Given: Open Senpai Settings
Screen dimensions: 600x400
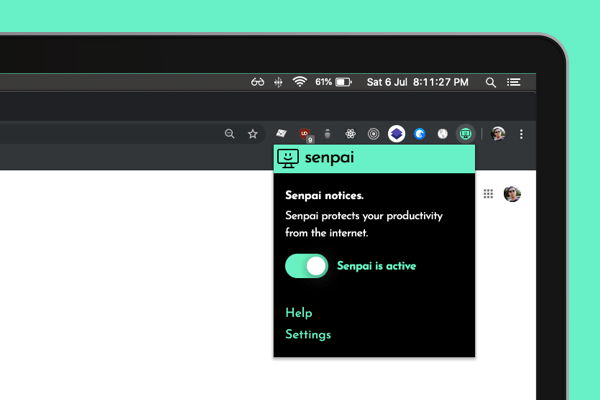Looking at the screenshot, I should pos(308,335).
